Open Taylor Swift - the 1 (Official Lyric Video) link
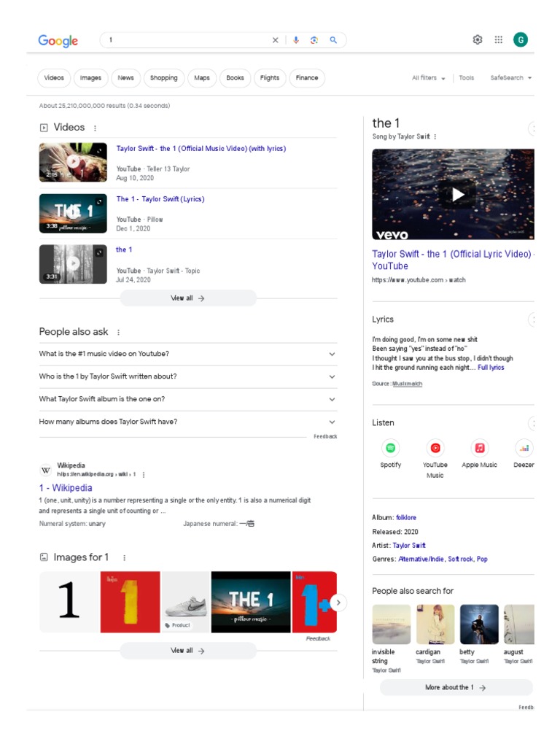560x747 pixels. point(453,260)
